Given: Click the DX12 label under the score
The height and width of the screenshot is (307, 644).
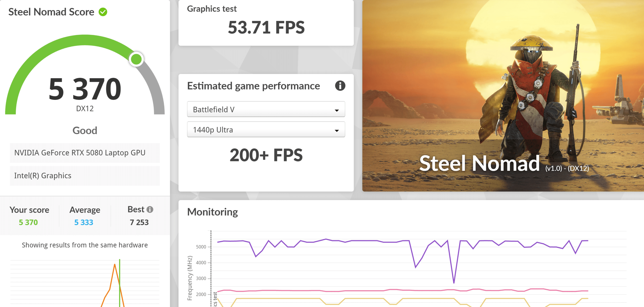Looking at the screenshot, I should tap(85, 108).
